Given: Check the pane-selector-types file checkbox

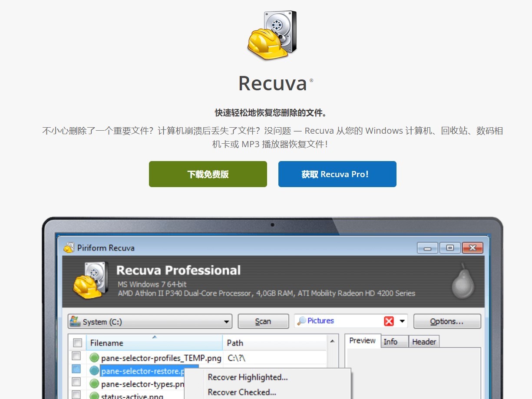Looking at the screenshot, I should [76, 383].
